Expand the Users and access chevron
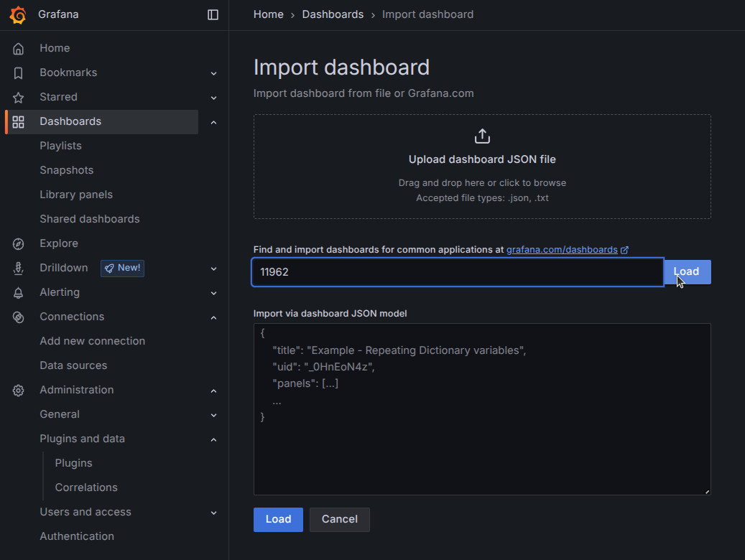 point(213,513)
